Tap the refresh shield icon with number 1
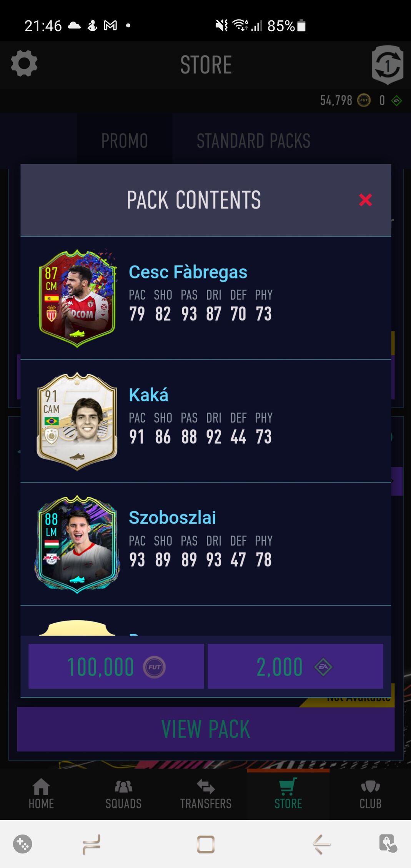Viewport: 411px width, 868px height. coord(388,65)
